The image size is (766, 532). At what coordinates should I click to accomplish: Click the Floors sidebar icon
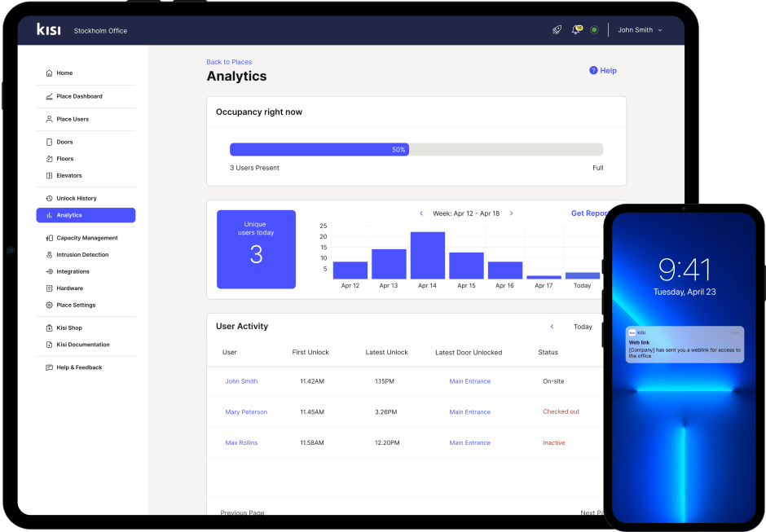coord(49,159)
